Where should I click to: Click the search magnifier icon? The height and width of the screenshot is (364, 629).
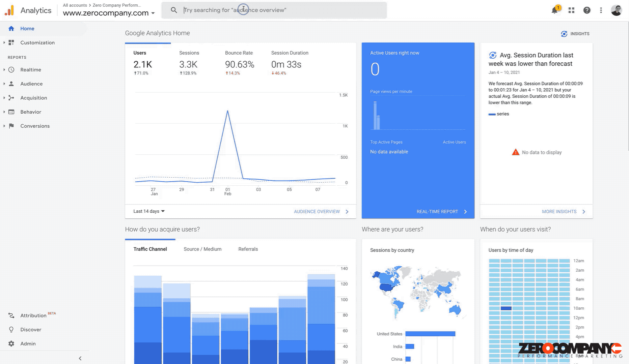174,10
